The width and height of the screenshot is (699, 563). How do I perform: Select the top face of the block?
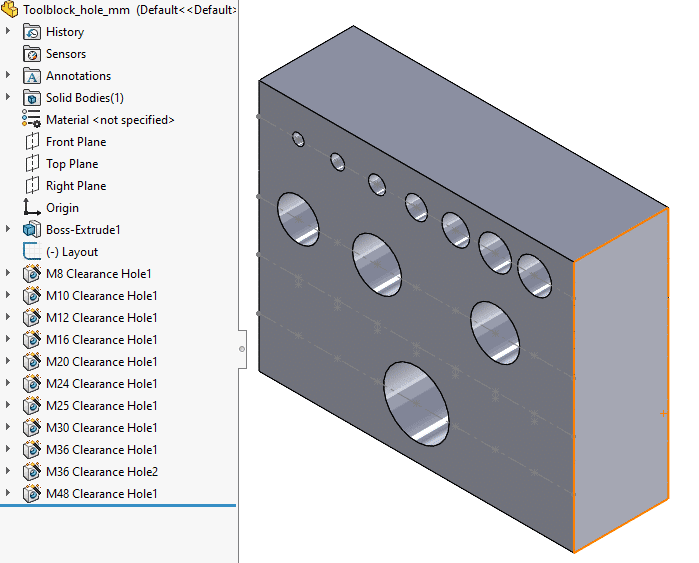click(464, 143)
